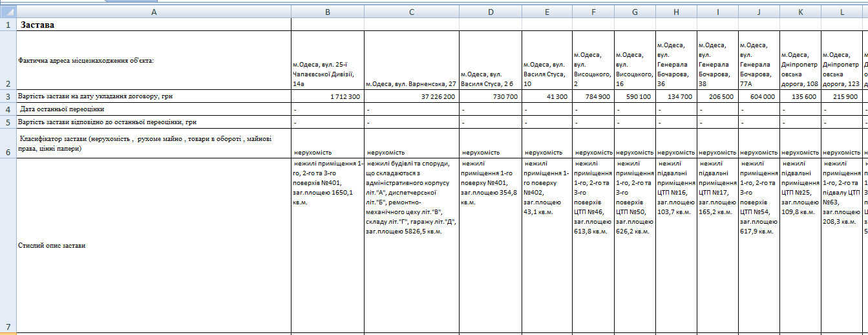
Task: Click cell containing 1 712 300
Action: click(x=327, y=96)
